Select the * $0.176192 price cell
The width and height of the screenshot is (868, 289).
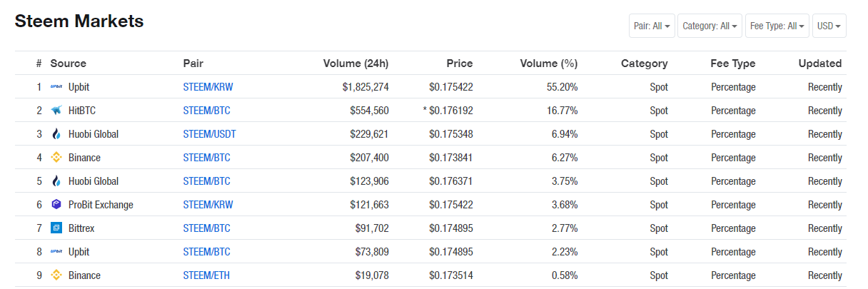click(448, 111)
